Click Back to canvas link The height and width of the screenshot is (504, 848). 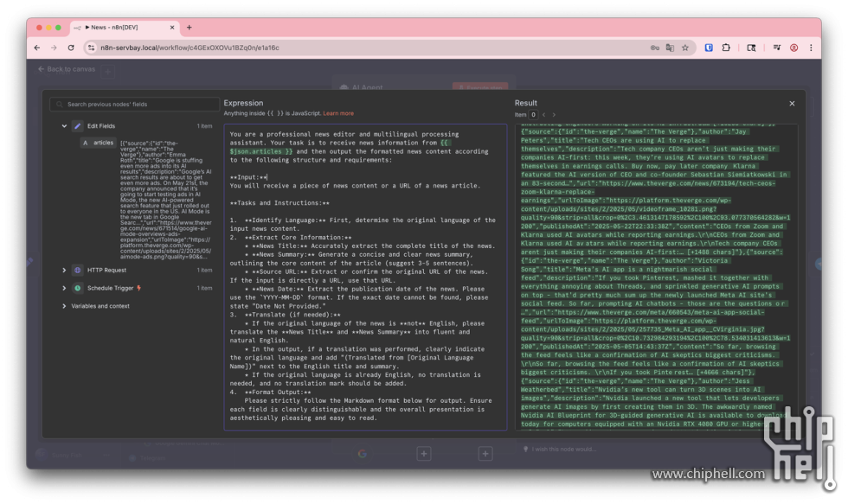pos(67,69)
